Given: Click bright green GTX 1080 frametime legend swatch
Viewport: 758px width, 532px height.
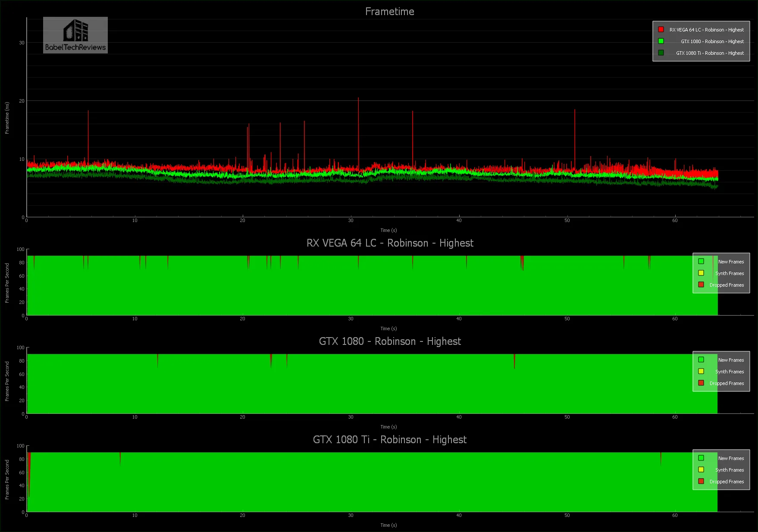Looking at the screenshot, I should click(x=661, y=41).
